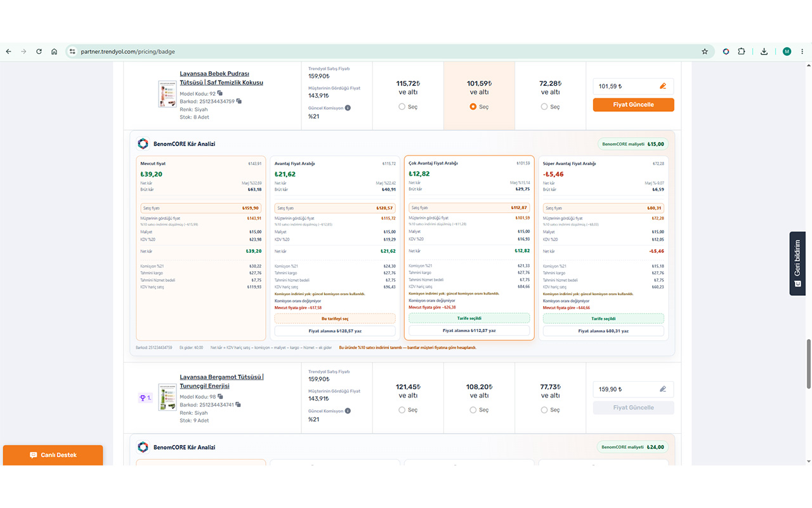The image size is (812, 508).
Task: Click the browser address bar URL
Action: coord(128,51)
